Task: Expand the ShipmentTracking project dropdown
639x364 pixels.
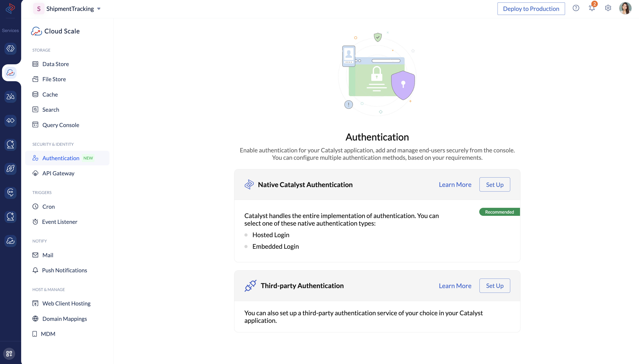Action: 99,9
